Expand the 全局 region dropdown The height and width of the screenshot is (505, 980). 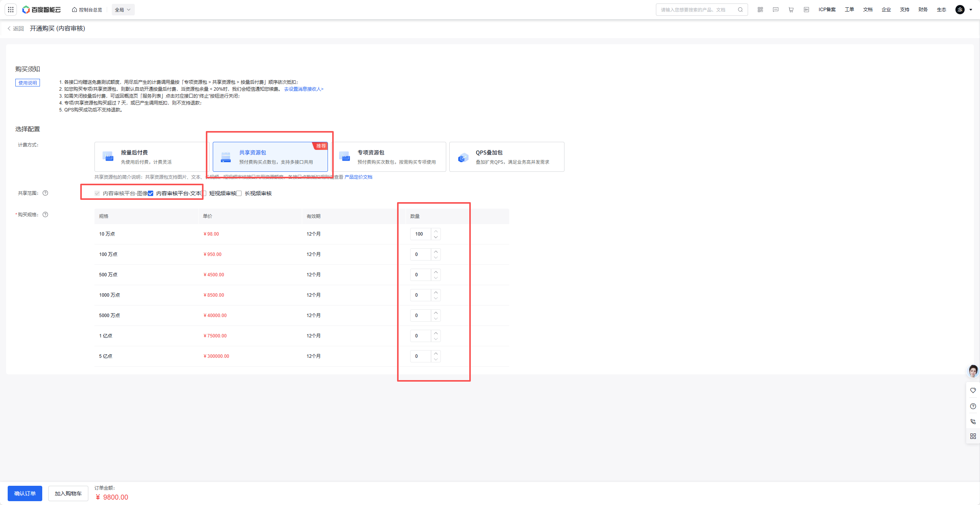[x=123, y=10]
